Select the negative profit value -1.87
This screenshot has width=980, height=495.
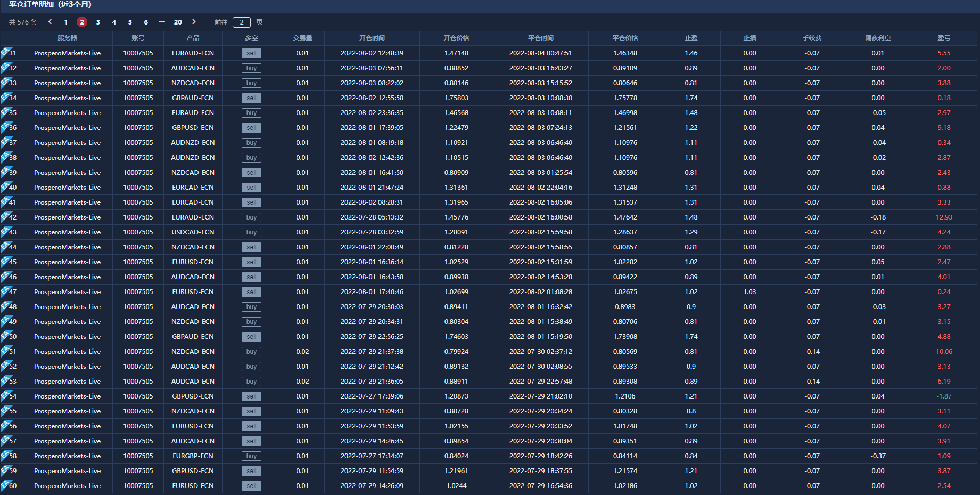point(944,396)
